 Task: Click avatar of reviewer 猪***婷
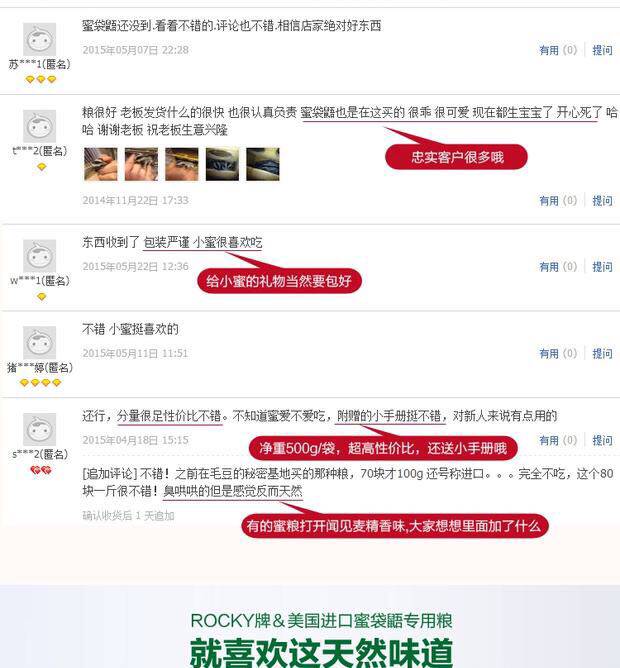39,343
